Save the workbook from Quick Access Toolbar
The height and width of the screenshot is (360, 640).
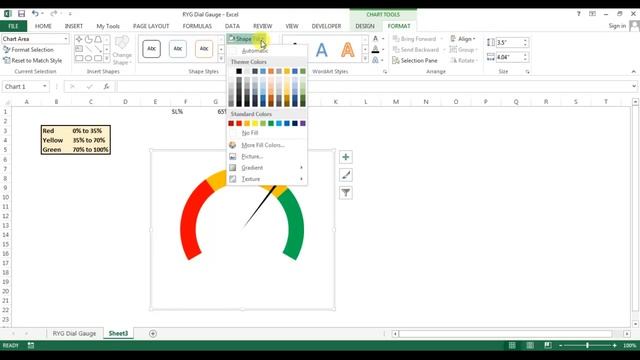(x=21, y=14)
